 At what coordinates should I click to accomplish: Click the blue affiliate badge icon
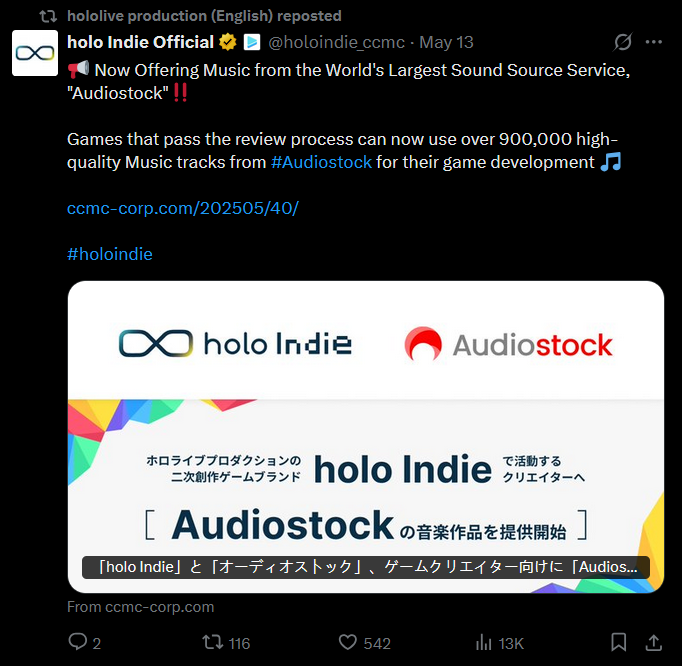pyautogui.click(x=252, y=42)
